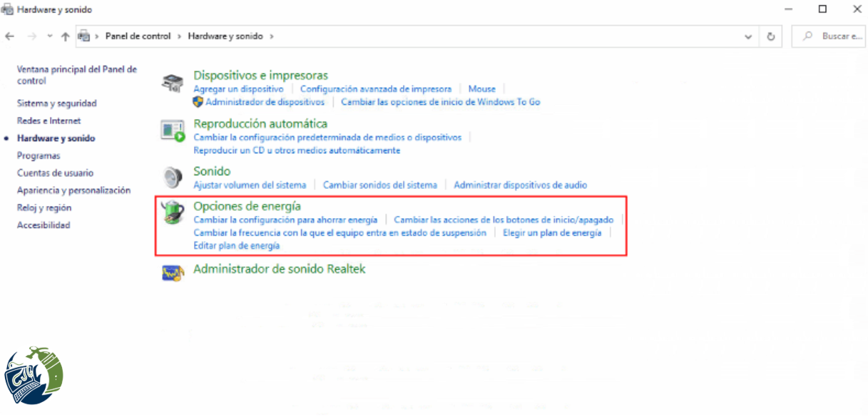This screenshot has width=868, height=417.
Task: Click Agregar un dispositivo
Action: click(238, 89)
